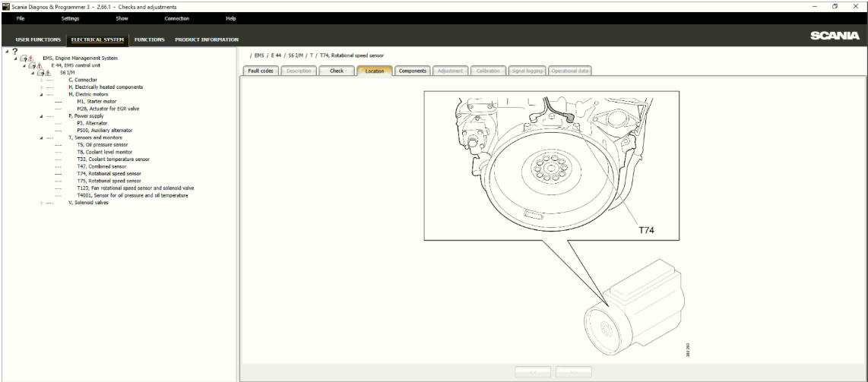Screen dimensions: 868x382
Task: Click the greyed Adjustment tab
Action: click(x=450, y=71)
